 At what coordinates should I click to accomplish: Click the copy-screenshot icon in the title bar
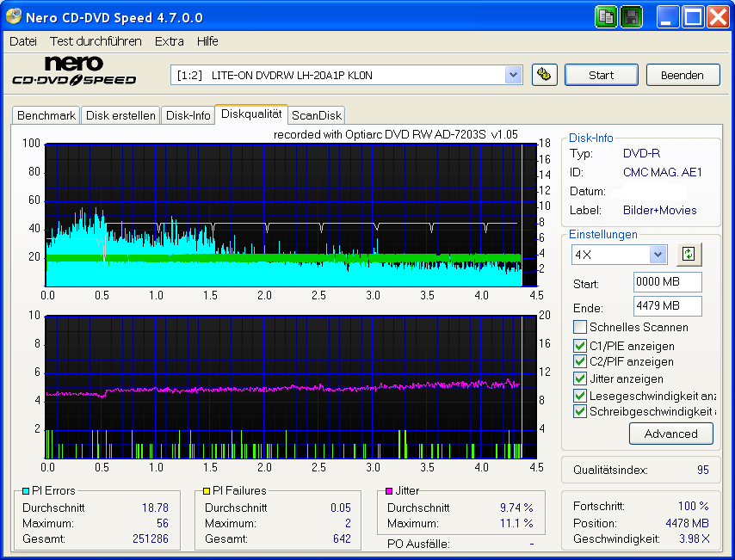[606, 16]
